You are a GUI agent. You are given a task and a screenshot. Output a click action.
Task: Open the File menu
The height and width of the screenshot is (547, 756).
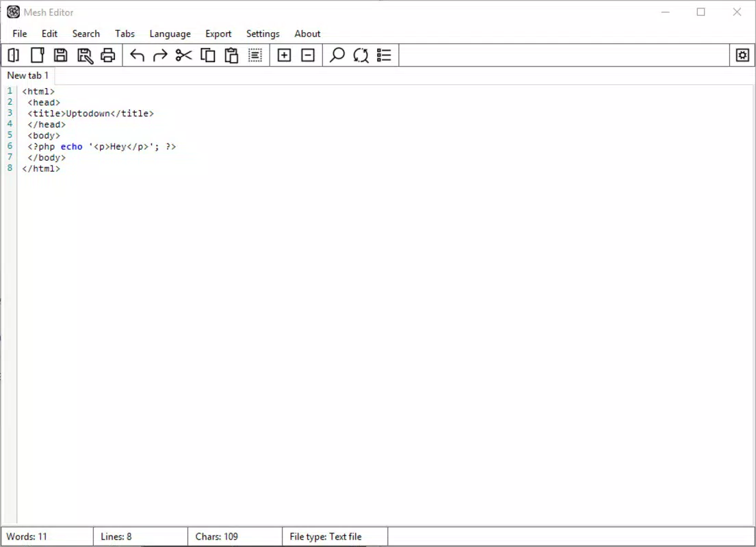pyautogui.click(x=20, y=34)
